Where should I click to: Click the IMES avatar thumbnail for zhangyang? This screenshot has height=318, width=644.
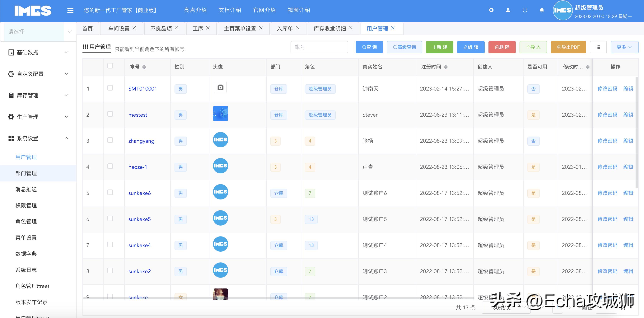[x=220, y=139]
